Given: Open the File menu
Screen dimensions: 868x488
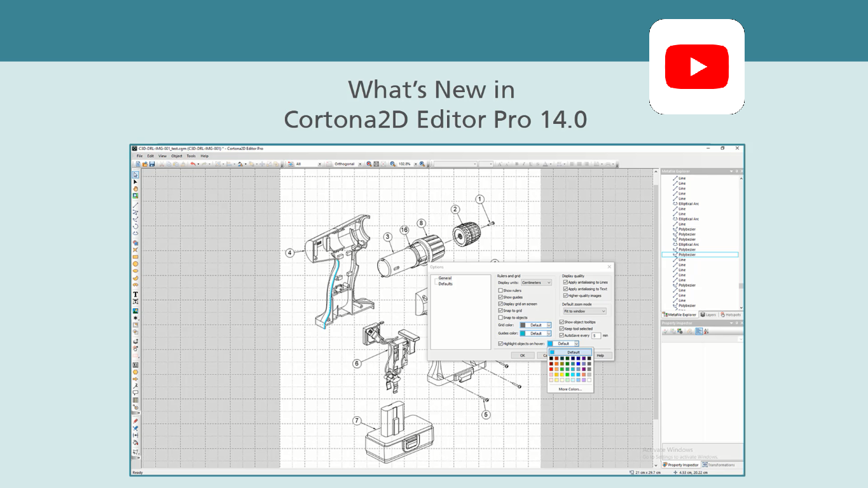Looking at the screenshot, I should click(x=140, y=156).
